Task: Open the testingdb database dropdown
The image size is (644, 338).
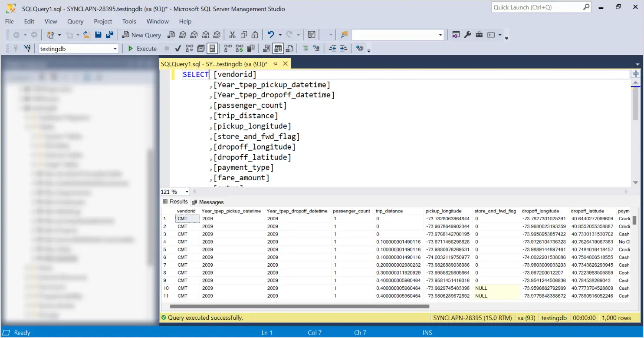Action: coord(115,49)
